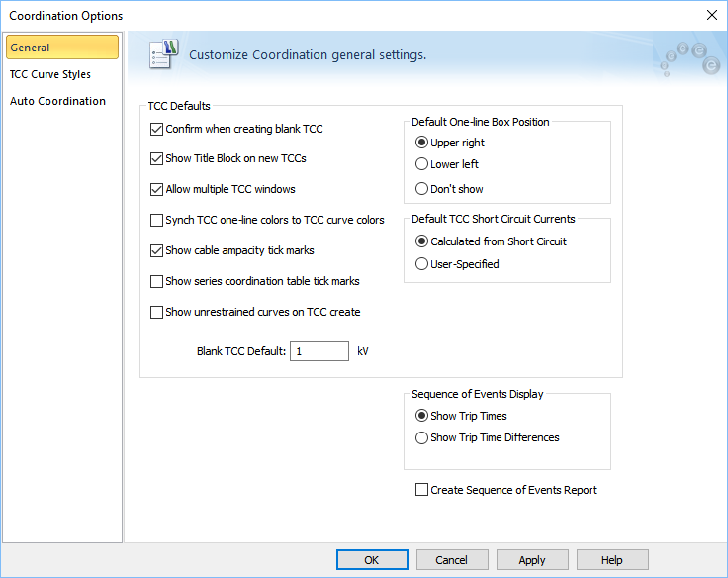728x578 pixels.
Task: Disable Show Title Block on new TCCs
Action: [156, 158]
